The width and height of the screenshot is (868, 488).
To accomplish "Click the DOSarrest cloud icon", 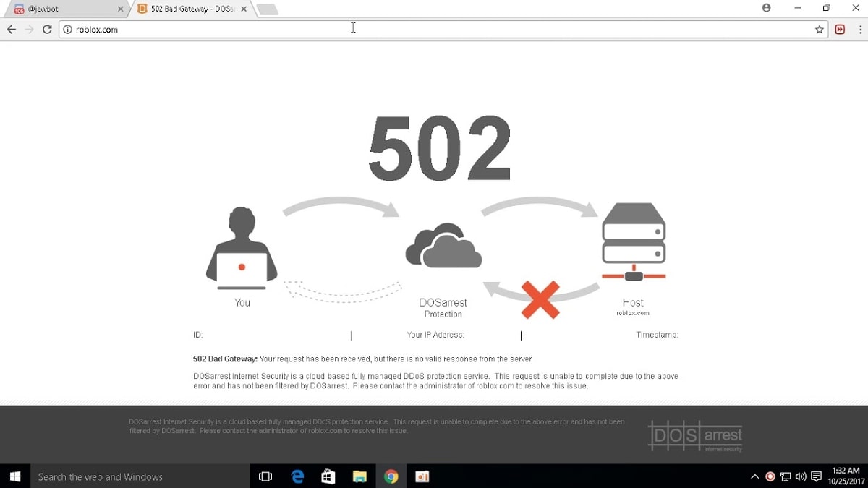I will pyautogui.click(x=443, y=247).
